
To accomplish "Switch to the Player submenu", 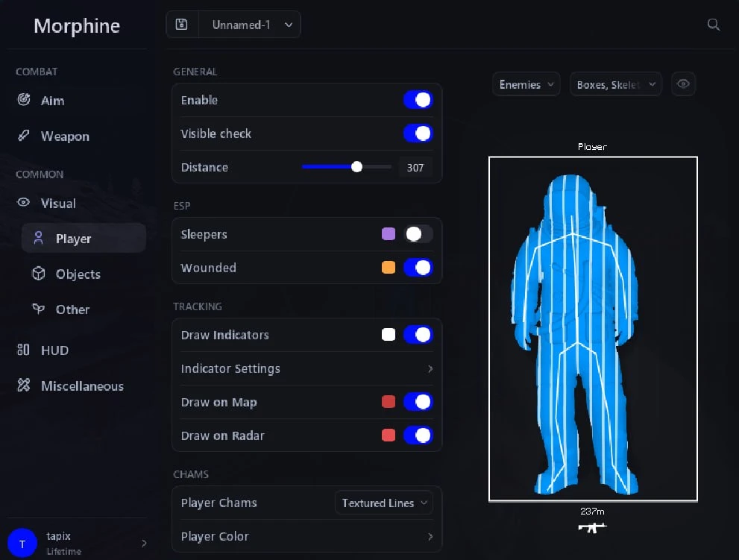I will pyautogui.click(x=84, y=238).
